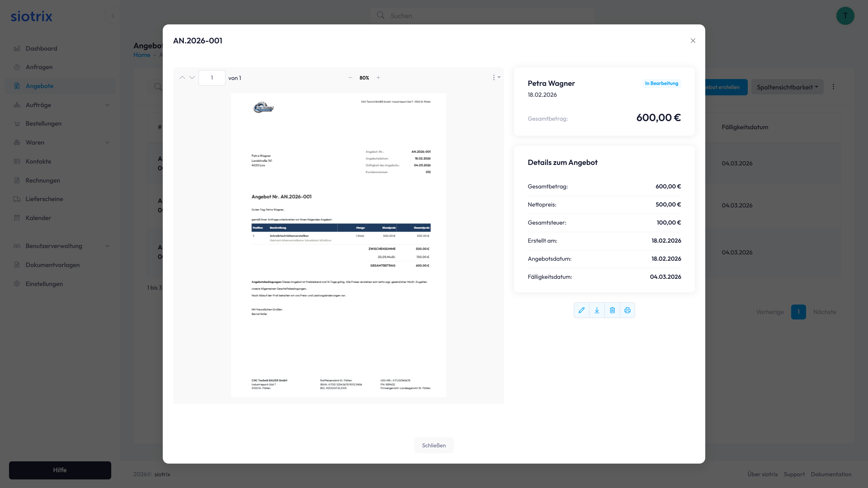Click the Schließen button
Screen dimensions: 868x488
(434, 445)
